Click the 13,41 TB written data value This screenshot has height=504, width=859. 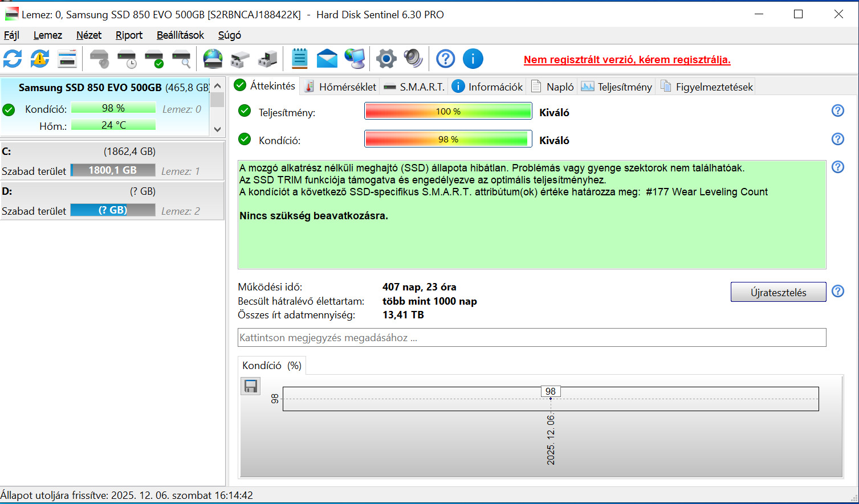(403, 315)
